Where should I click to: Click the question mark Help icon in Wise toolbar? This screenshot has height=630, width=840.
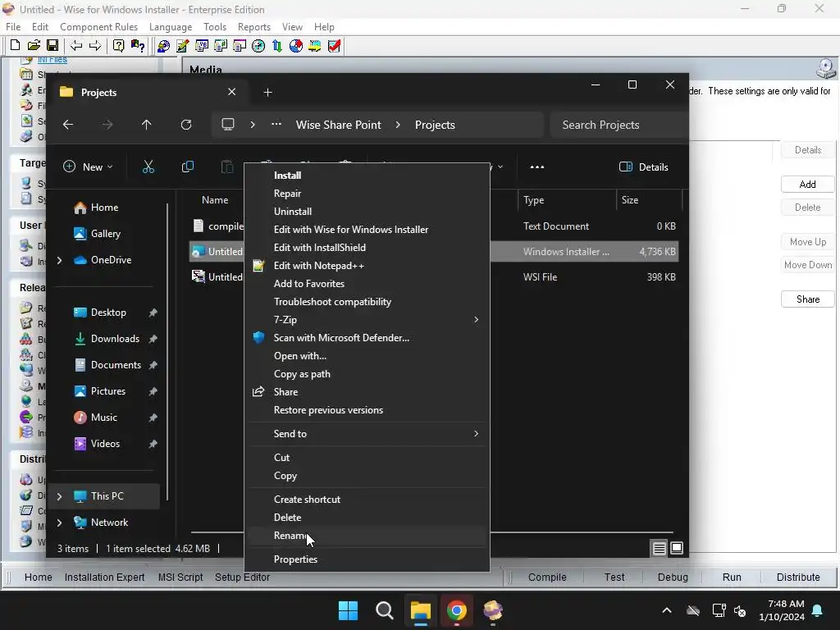click(118, 46)
